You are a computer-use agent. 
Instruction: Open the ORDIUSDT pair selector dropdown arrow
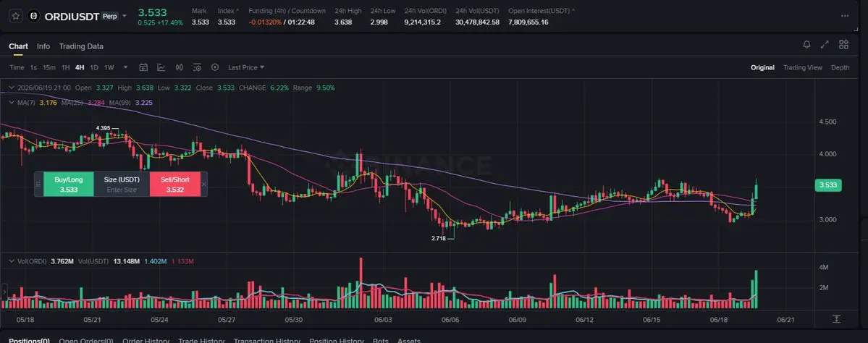[124, 16]
